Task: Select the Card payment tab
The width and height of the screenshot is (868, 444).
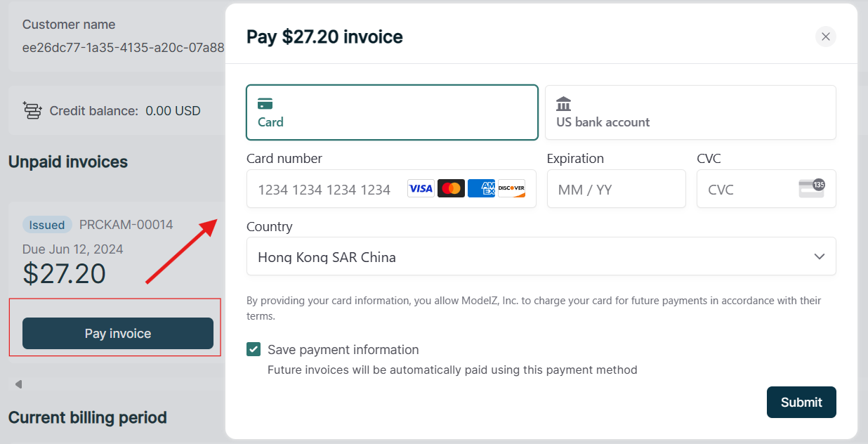Action: 392,112
